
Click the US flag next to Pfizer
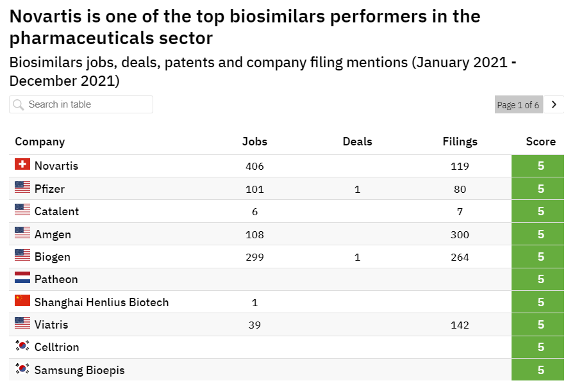[x=22, y=188]
